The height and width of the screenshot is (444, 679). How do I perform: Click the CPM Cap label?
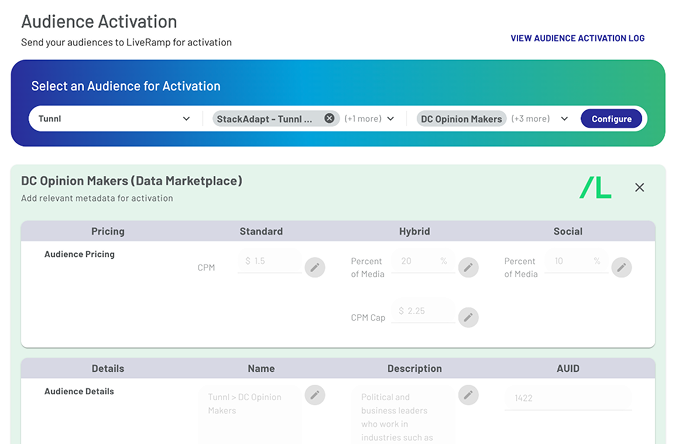click(368, 318)
